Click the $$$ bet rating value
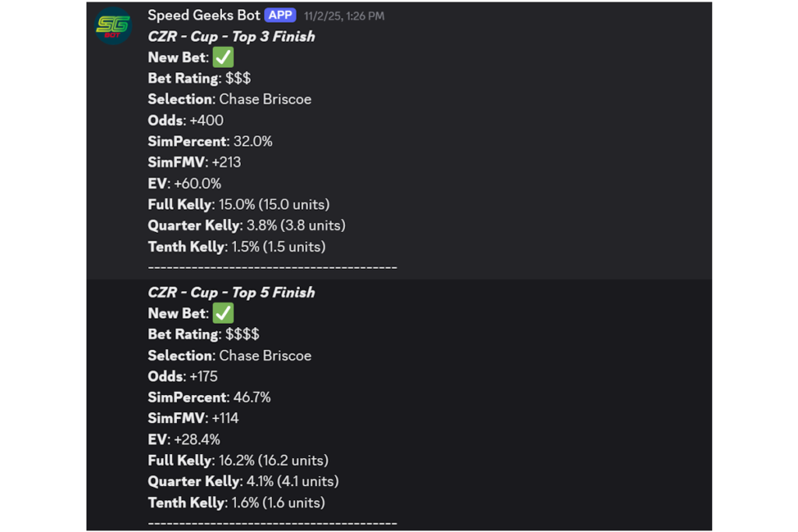798x532 pixels. click(238, 79)
